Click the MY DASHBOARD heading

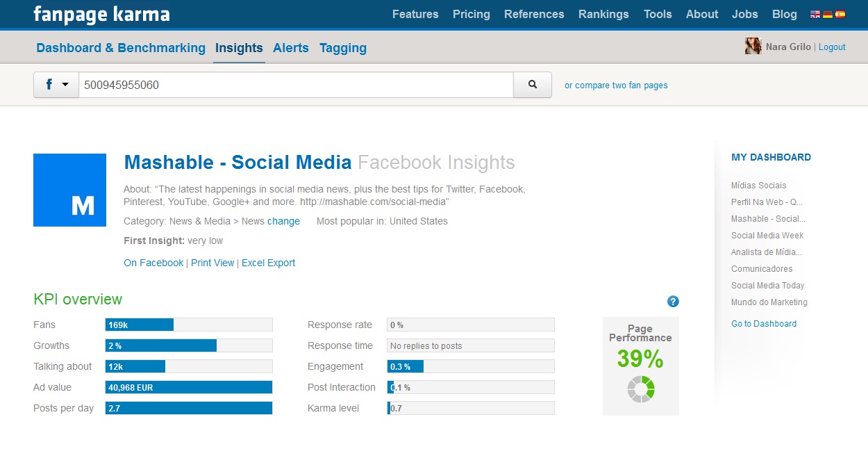point(771,157)
